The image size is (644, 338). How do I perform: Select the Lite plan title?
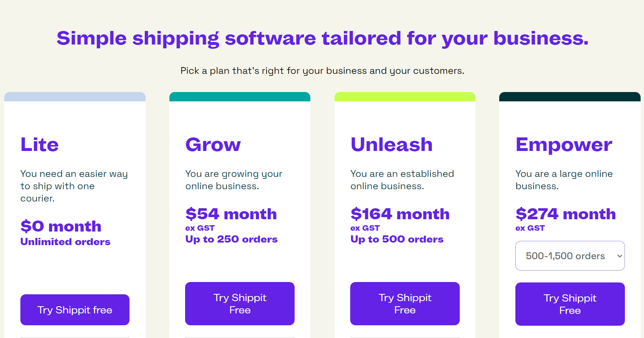pyautogui.click(x=39, y=145)
